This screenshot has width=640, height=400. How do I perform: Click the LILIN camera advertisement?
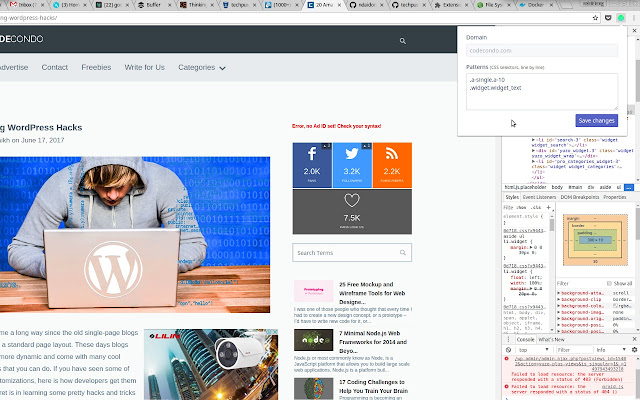(x=211, y=364)
